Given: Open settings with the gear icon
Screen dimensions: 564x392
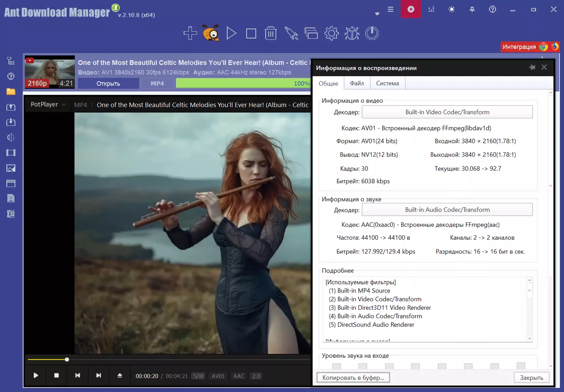Looking at the screenshot, I should (x=331, y=33).
